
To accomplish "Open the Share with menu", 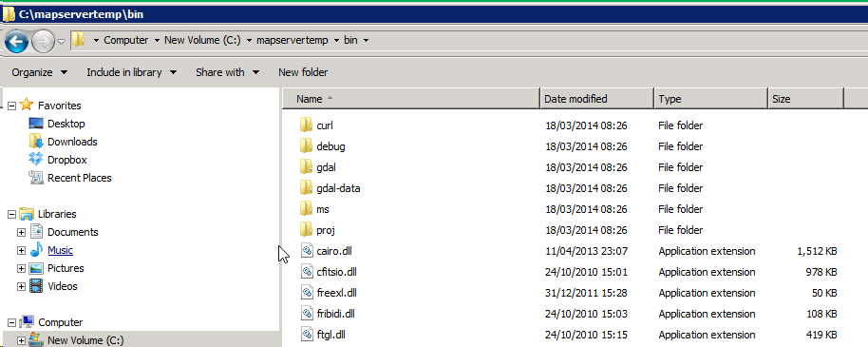I will [227, 72].
